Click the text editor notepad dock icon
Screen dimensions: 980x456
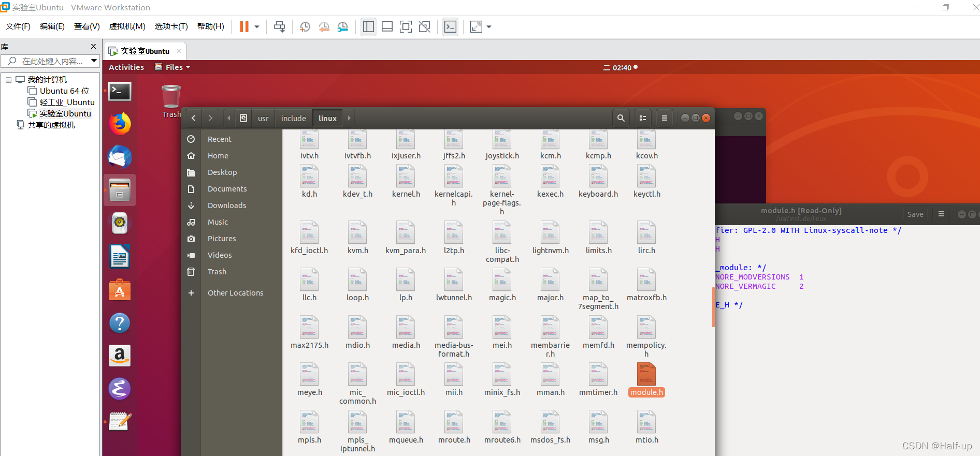[120, 422]
